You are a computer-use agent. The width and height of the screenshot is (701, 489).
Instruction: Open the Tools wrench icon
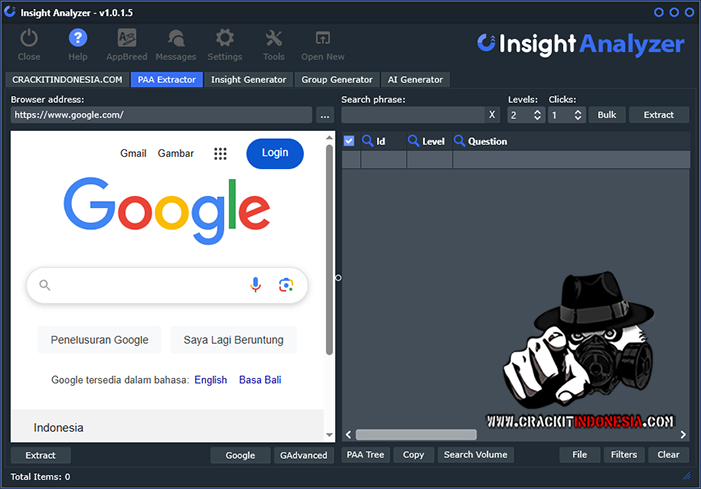tap(274, 39)
